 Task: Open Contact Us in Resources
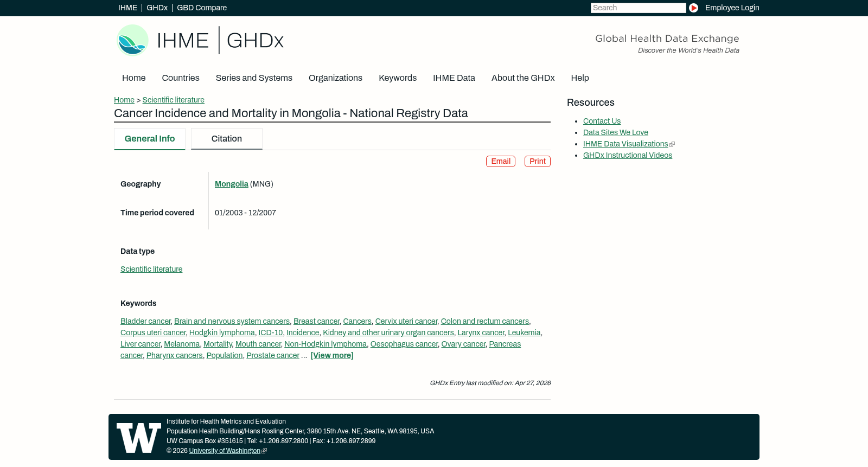[602, 121]
